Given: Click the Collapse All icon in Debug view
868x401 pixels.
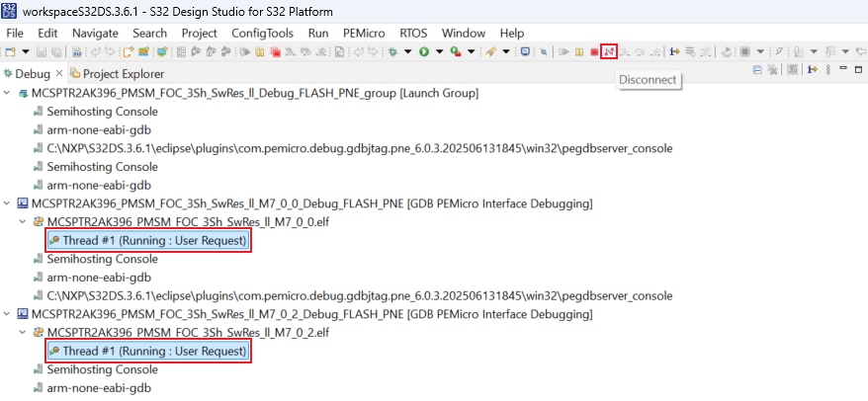Looking at the screenshot, I should (x=757, y=69).
